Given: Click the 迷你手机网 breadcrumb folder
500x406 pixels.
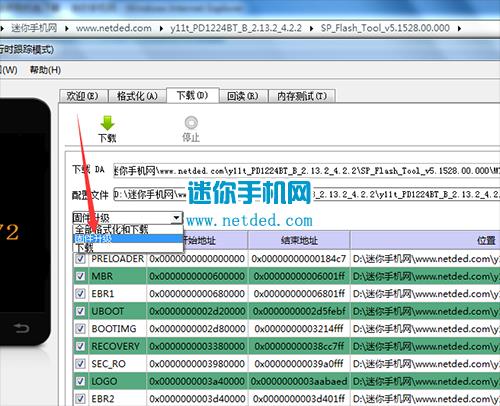Looking at the screenshot, I should tap(34, 28).
